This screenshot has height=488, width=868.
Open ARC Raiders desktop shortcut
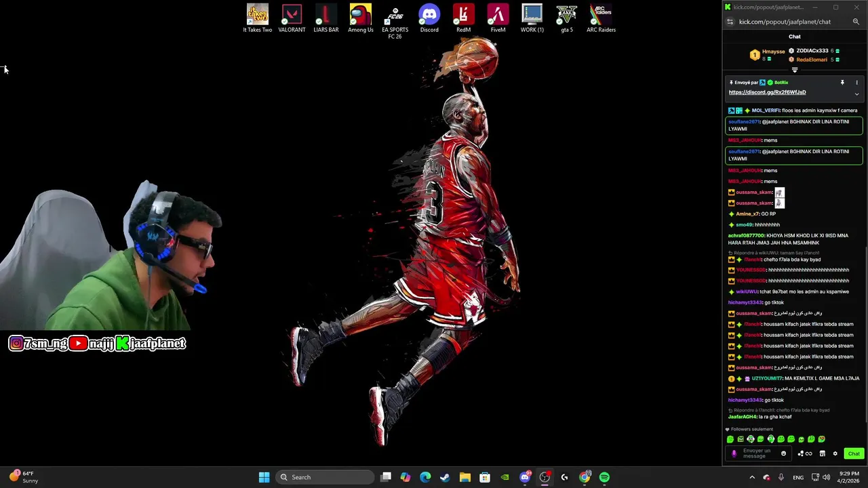tap(601, 18)
